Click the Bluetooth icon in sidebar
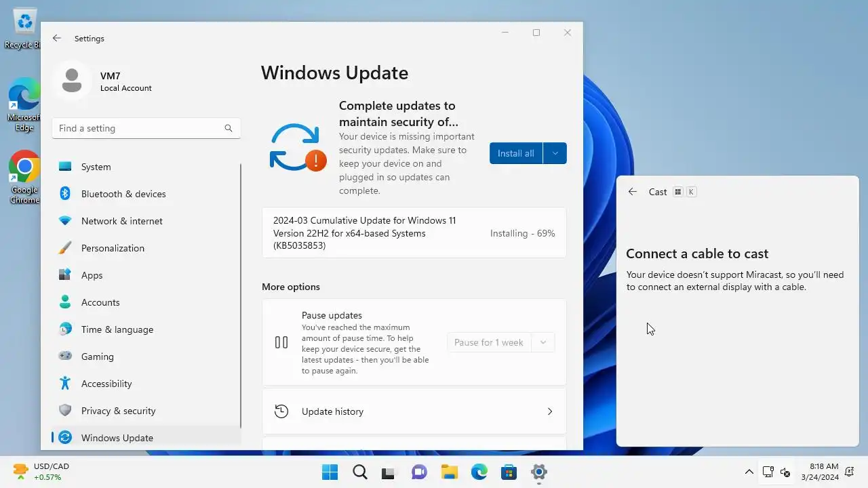 click(65, 194)
